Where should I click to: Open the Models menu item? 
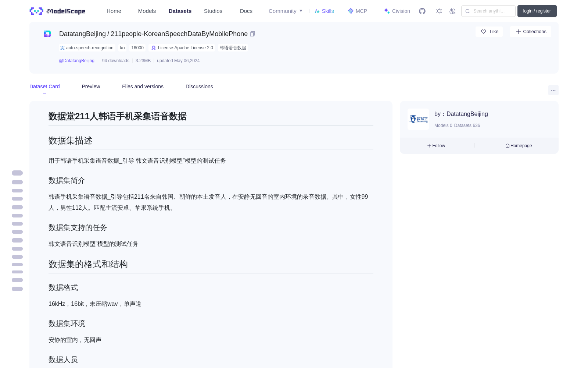[x=147, y=11]
